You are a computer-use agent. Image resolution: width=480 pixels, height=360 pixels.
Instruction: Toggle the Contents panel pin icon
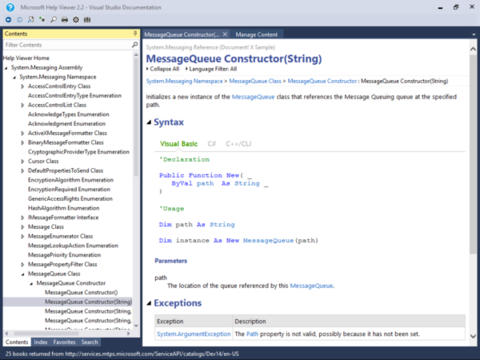click(135, 33)
